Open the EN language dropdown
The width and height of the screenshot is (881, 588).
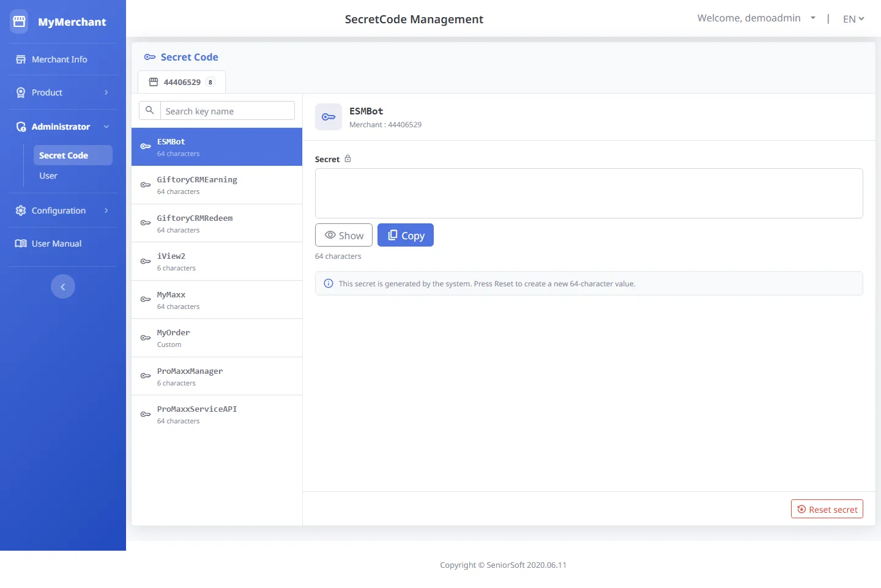coord(853,19)
